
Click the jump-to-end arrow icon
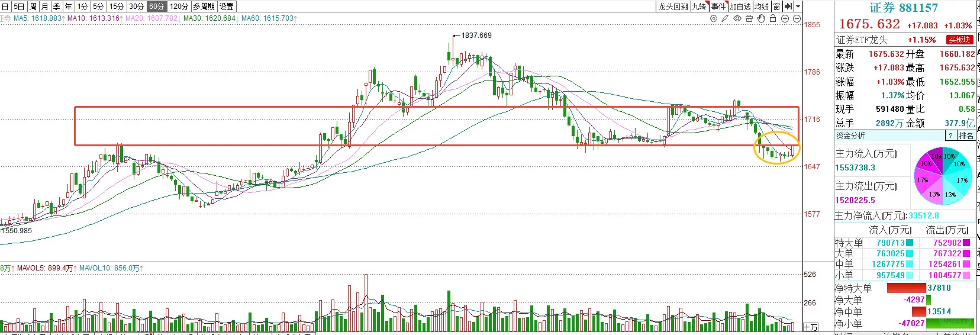pyautogui.click(x=788, y=7)
